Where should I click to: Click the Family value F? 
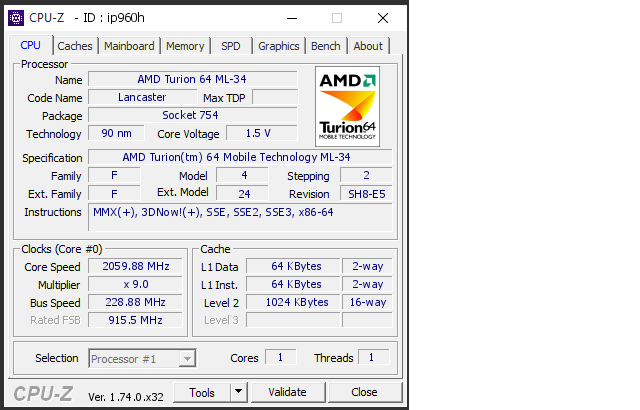coord(114,175)
